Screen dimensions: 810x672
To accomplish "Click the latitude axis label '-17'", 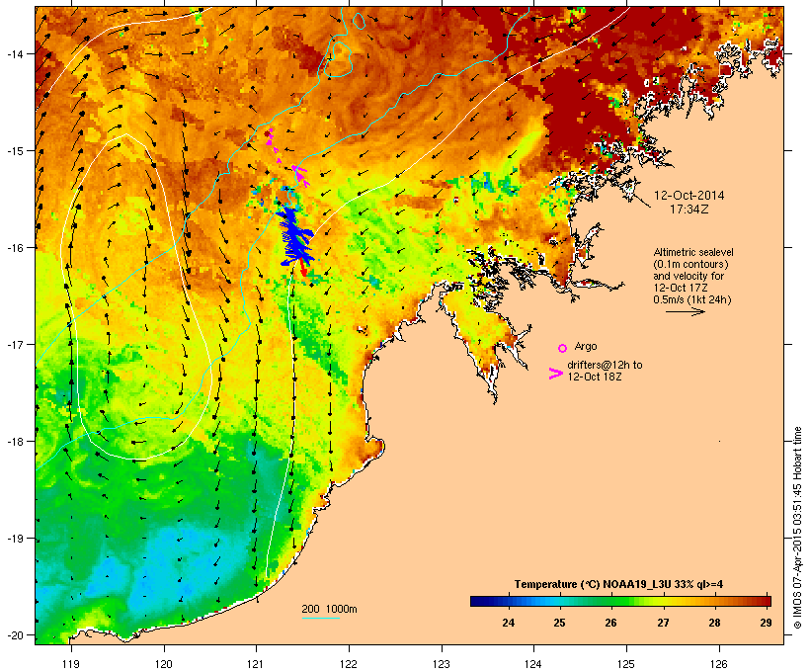I will (x=14, y=344).
